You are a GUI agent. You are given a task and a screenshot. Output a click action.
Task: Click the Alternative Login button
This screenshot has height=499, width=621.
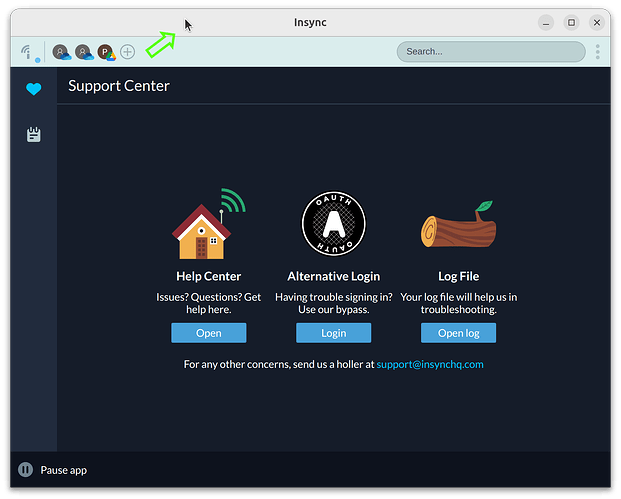click(333, 333)
